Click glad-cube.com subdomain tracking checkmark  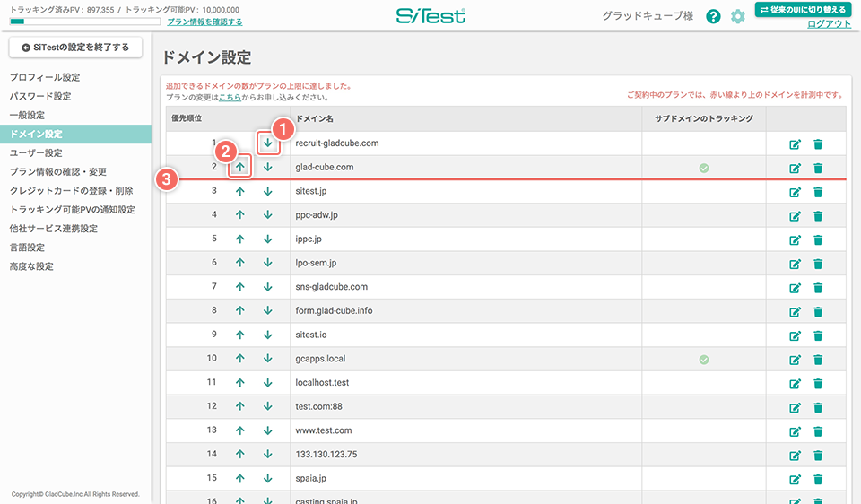(704, 168)
